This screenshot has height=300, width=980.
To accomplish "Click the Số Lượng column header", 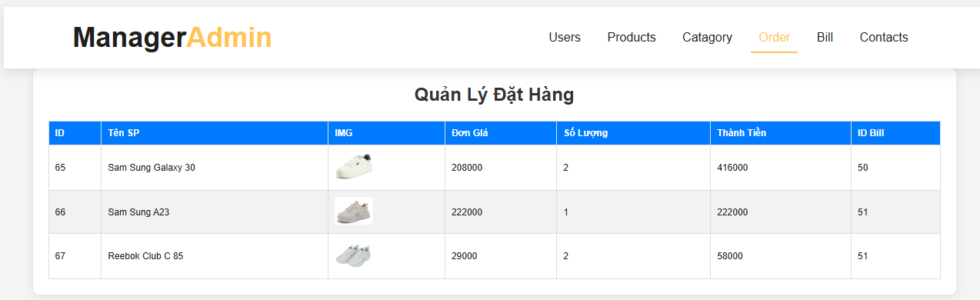I will click(633, 133).
